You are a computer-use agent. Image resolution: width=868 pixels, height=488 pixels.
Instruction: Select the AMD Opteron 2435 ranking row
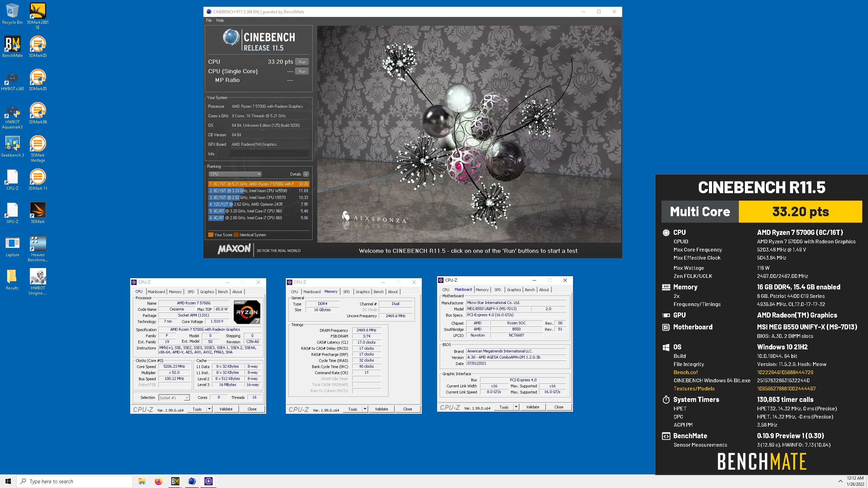(259, 204)
